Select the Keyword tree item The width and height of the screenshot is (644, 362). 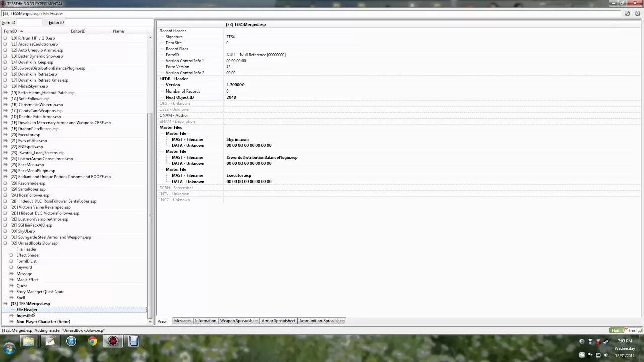click(24, 267)
